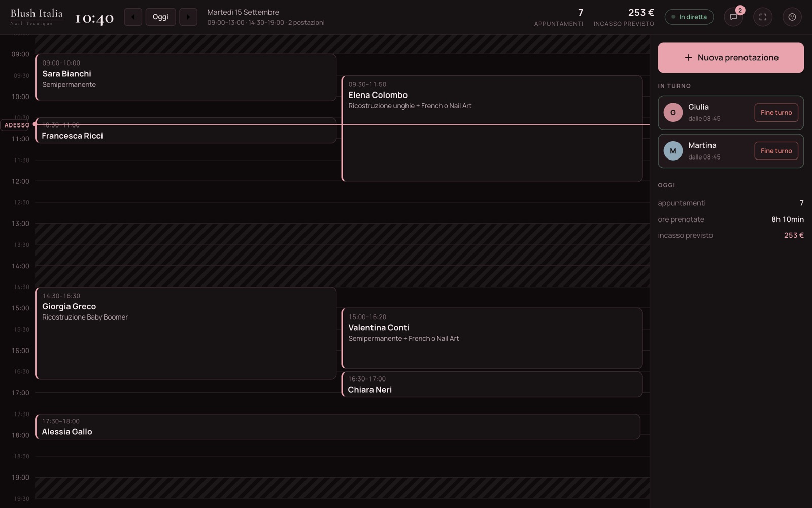The width and height of the screenshot is (812, 508).
Task: Toggle the In diretta live status pill
Action: (x=689, y=17)
